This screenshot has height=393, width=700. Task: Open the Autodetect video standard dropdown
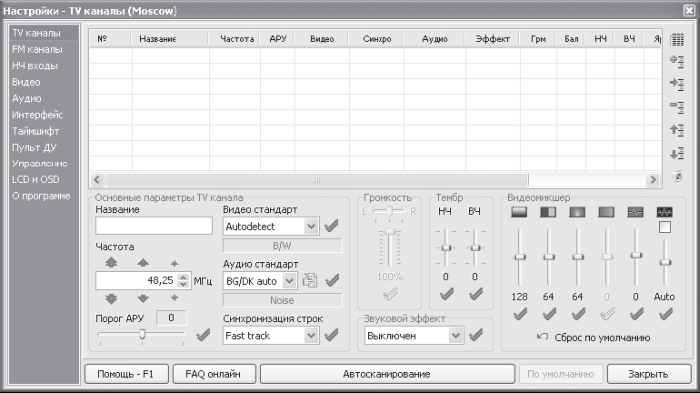click(311, 226)
